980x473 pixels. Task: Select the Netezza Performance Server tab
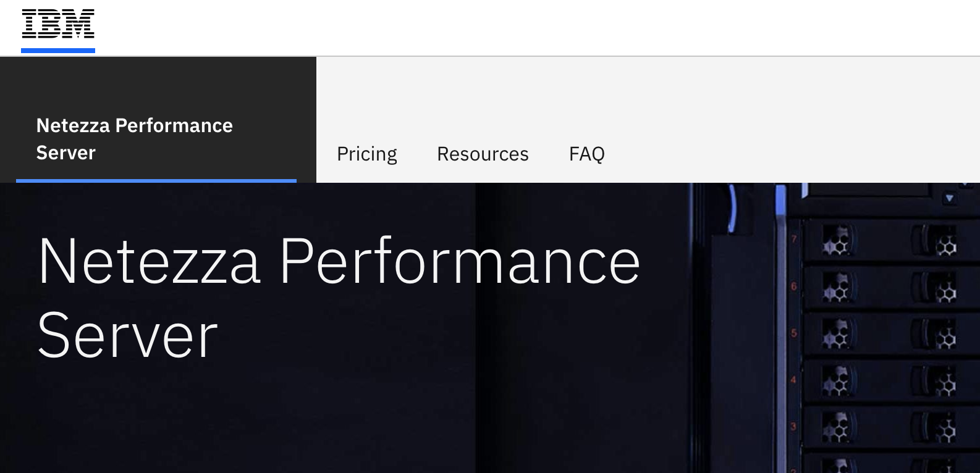click(134, 139)
